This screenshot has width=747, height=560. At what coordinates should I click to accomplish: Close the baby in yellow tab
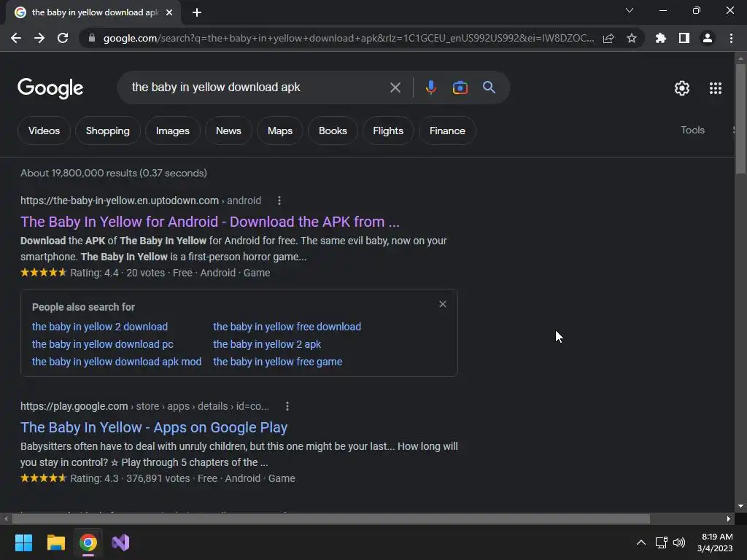(x=169, y=12)
